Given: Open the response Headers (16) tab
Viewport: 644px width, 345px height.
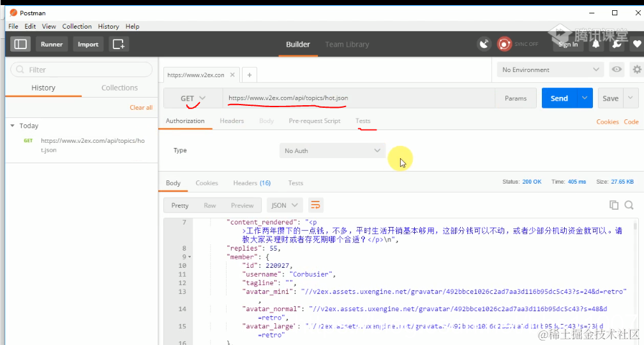Looking at the screenshot, I should [x=251, y=183].
